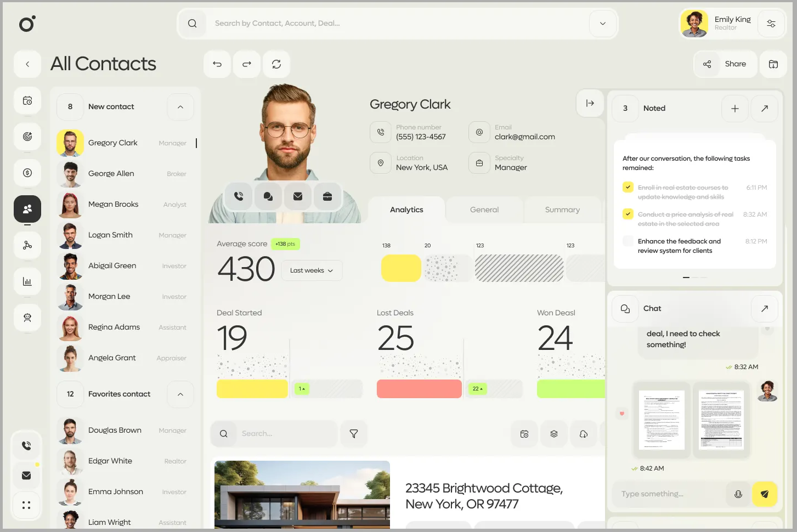The height and width of the screenshot is (532, 797).
Task: Select the goals target icon in the sidebar
Action: pos(27,137)
